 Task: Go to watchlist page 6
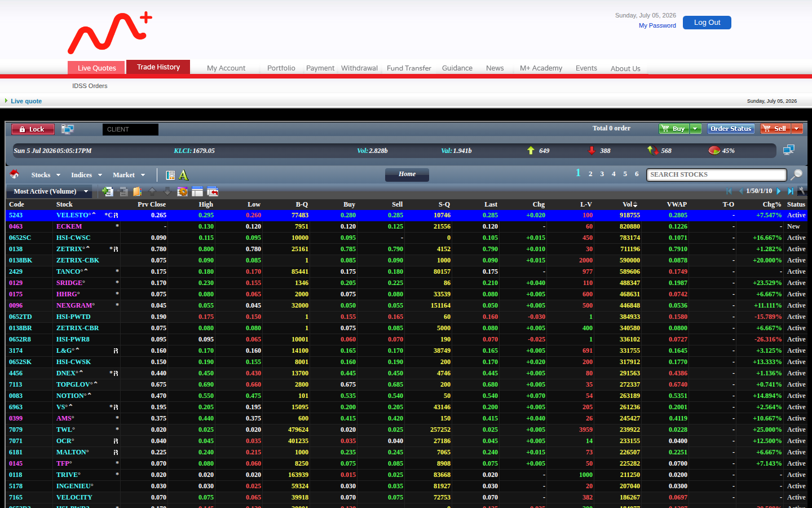tap(637, 174)
